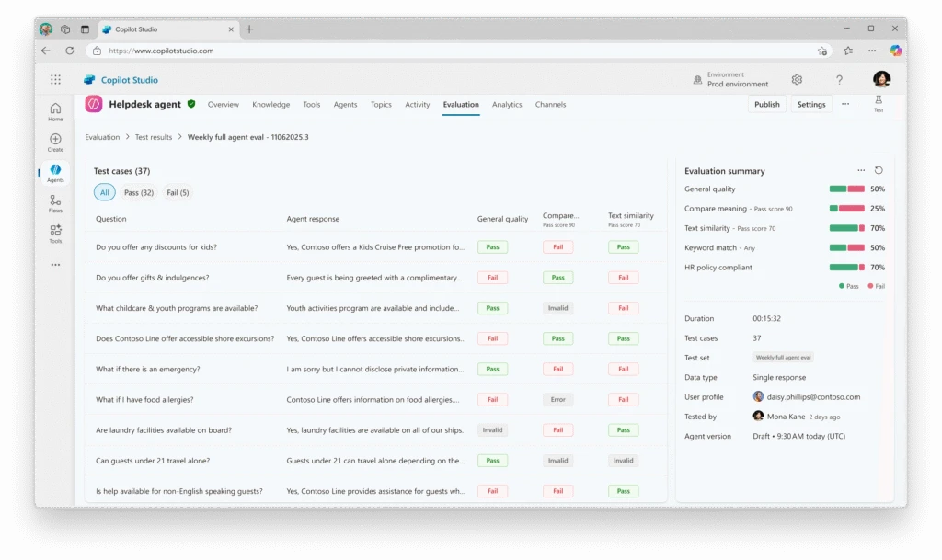Image resolution: width=942 pixels, height=560 pixels.
Task: Open the Knowledge tab
Action: pyautogui.click(x=270, y=105)
